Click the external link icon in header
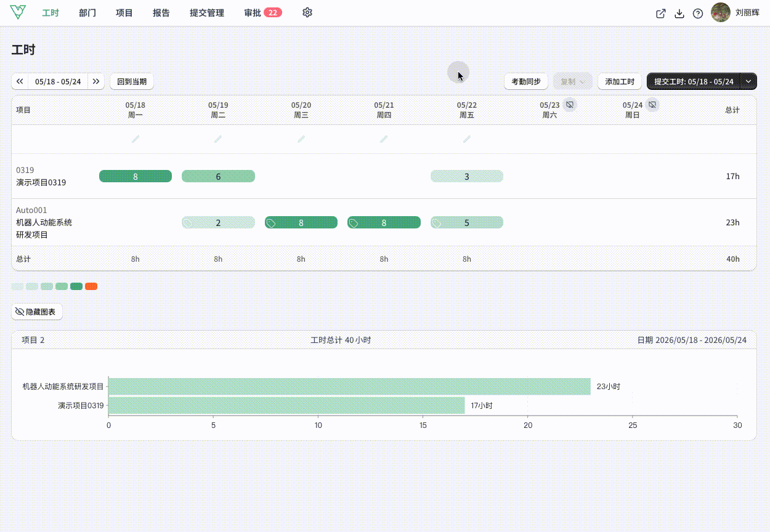 (660, 14)
